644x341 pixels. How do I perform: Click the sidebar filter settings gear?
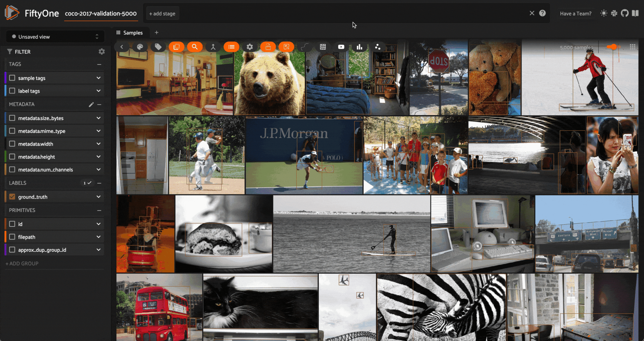[102, 52]
